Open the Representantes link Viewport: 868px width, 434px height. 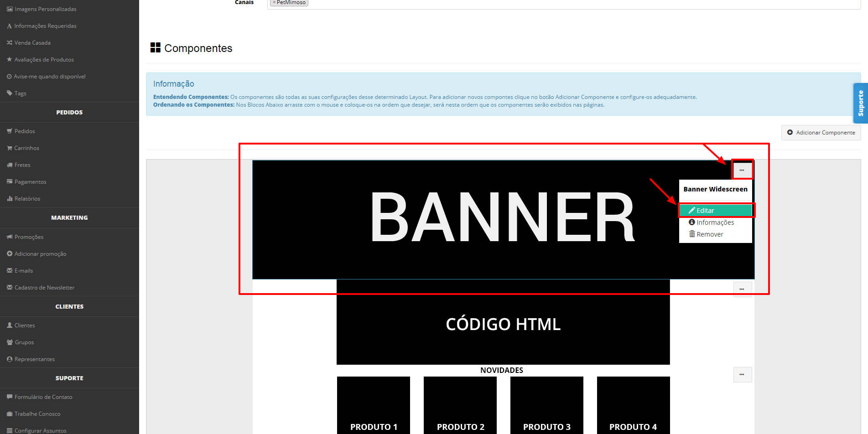click(35, 359)
